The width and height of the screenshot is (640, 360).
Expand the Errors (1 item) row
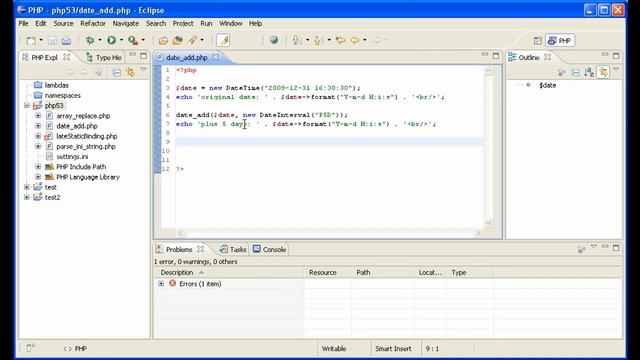[161, 283]
